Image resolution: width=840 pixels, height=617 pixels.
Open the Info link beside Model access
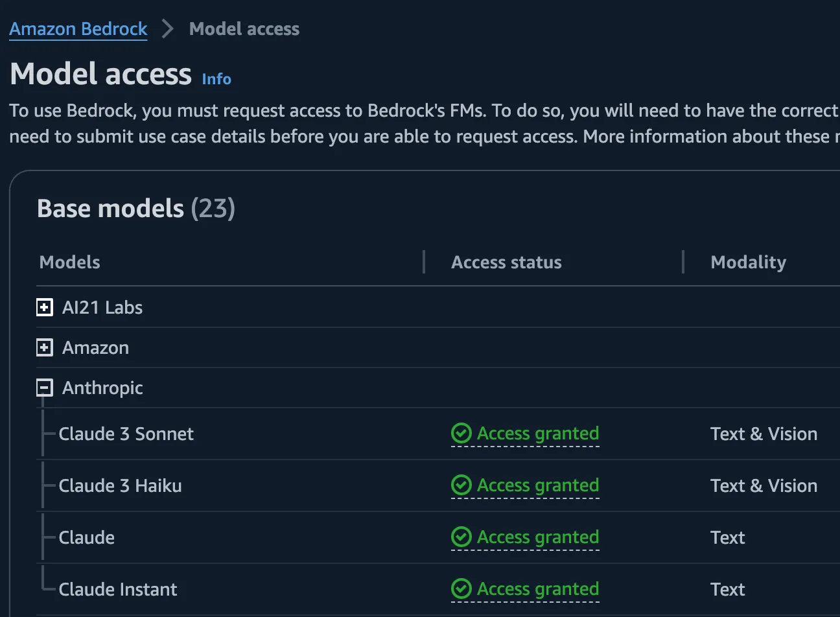(x=216, y=79)
